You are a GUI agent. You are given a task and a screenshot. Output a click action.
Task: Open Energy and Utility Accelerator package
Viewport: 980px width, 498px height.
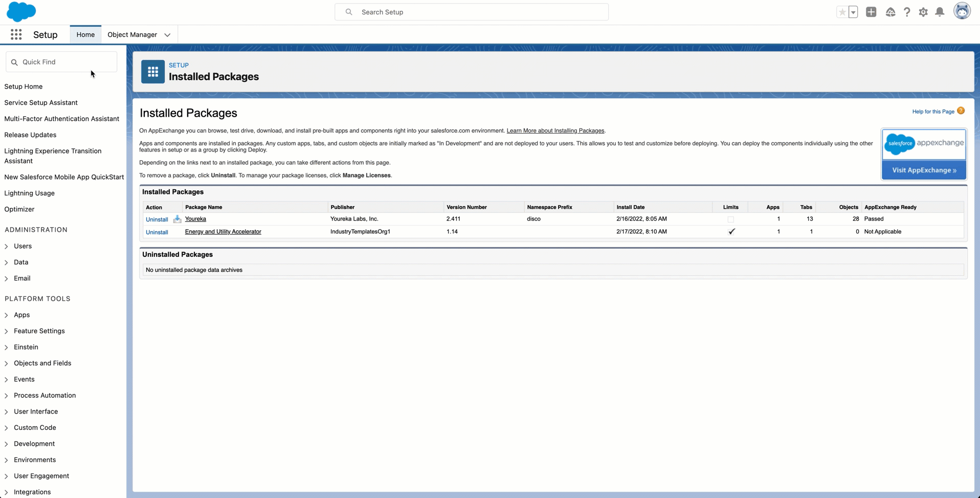pos(223,231)
